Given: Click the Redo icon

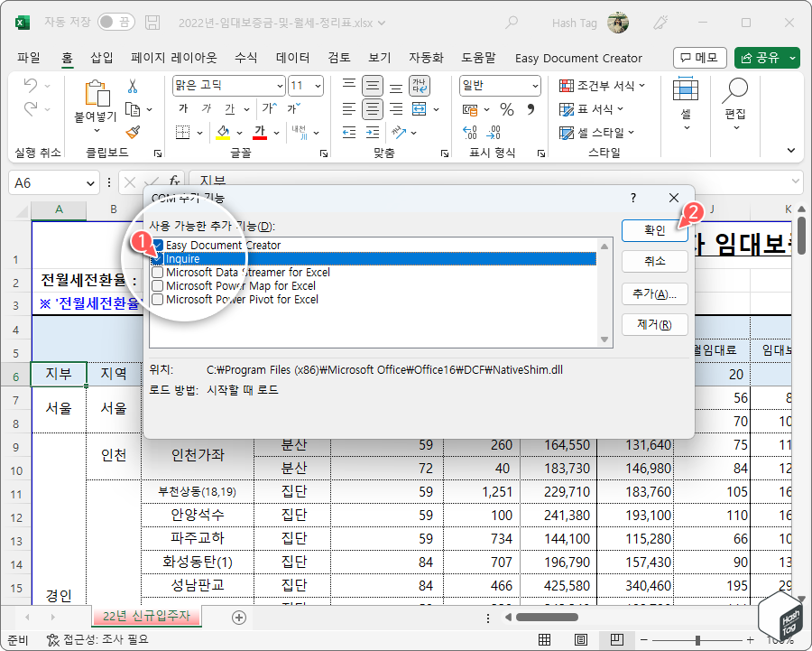Looking at the screenshot, I should (x=31, y=109).
